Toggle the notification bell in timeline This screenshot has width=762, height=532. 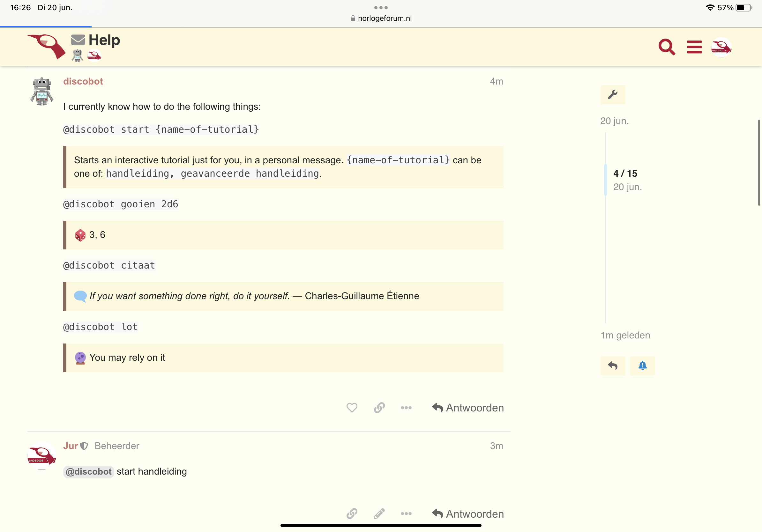pyautogui.click(x=642, y=366)
